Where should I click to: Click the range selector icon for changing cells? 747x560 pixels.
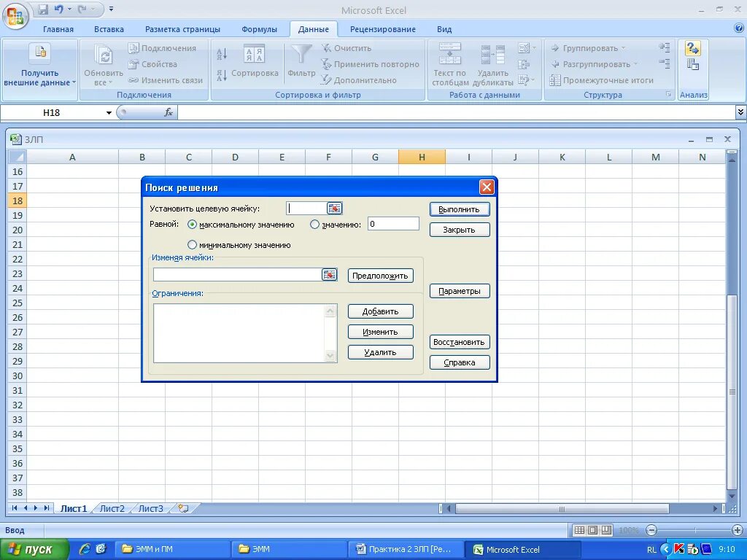tap(329, 274)
